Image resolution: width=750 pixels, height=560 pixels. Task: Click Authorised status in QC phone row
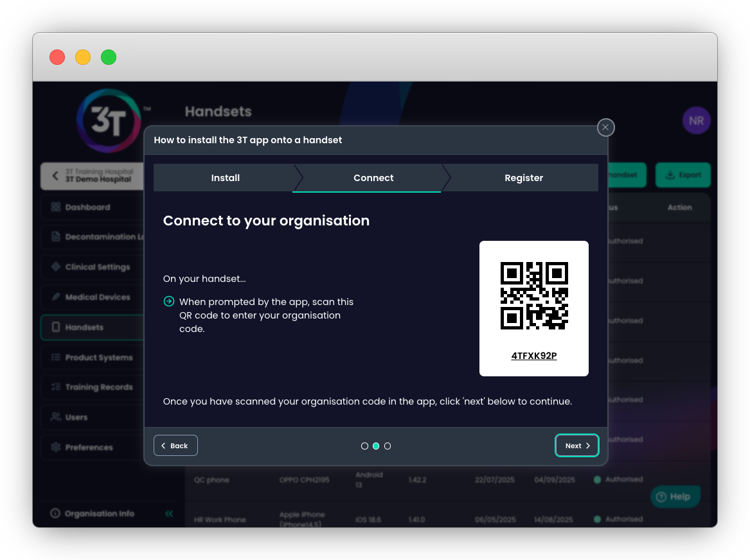618,479
